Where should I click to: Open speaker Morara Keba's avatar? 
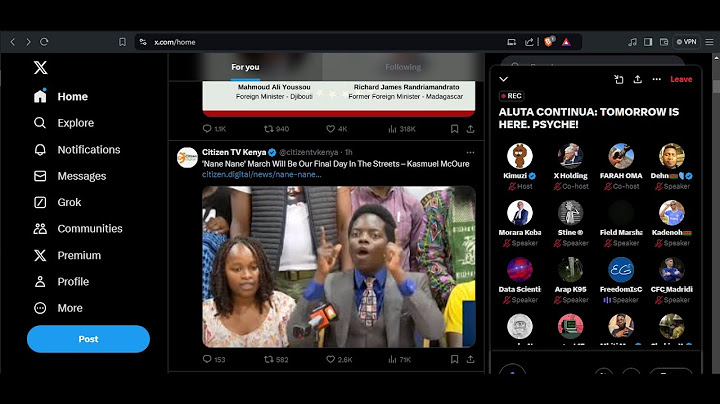pos(520,213)
